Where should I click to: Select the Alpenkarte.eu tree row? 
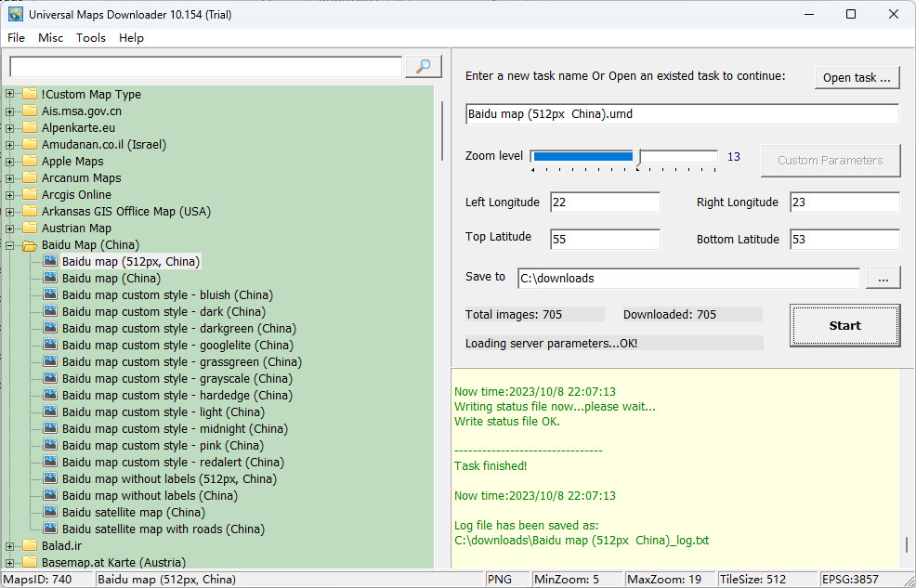(78, 128)
